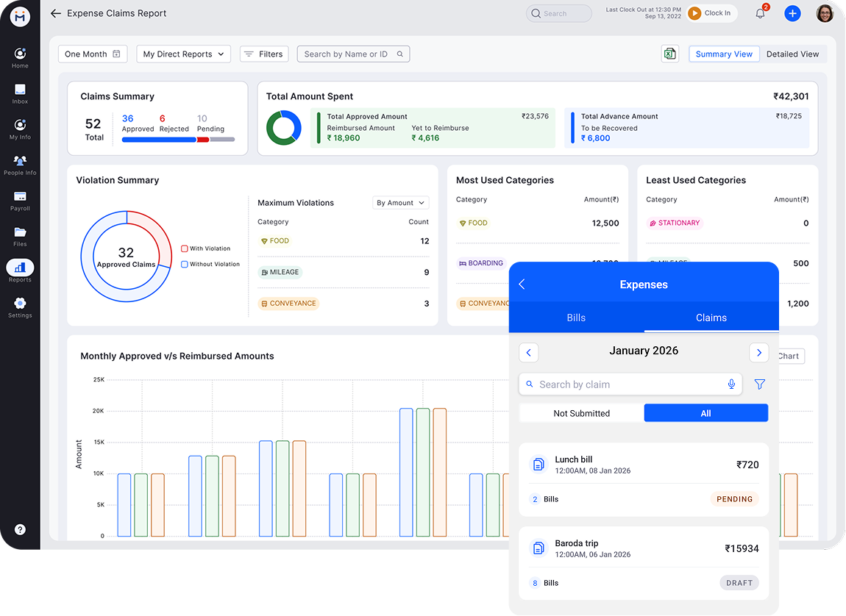Click the Clock In button label
The width and height of the screenshot is (846, 616).
pyautogui.click(x=717, y=13)
